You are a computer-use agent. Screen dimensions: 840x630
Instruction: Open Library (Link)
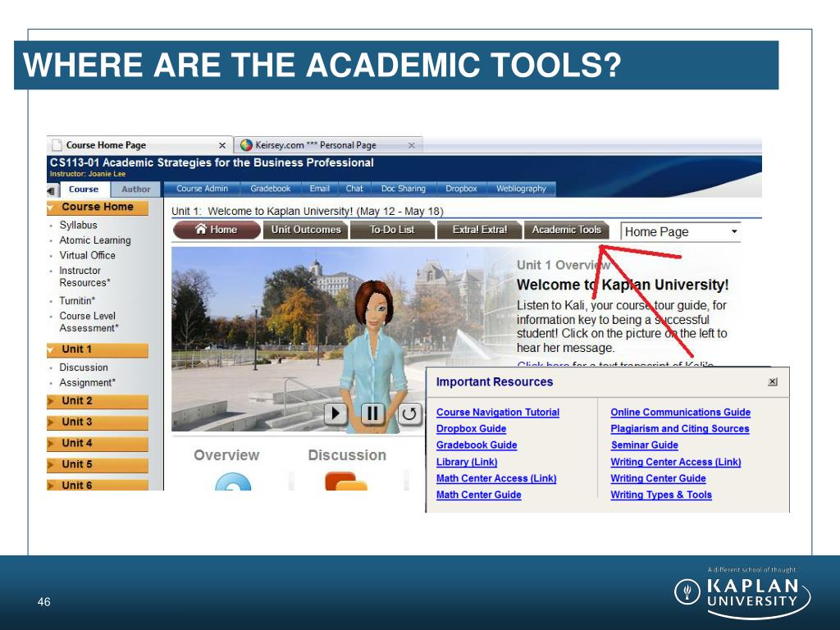pos(467,462)
